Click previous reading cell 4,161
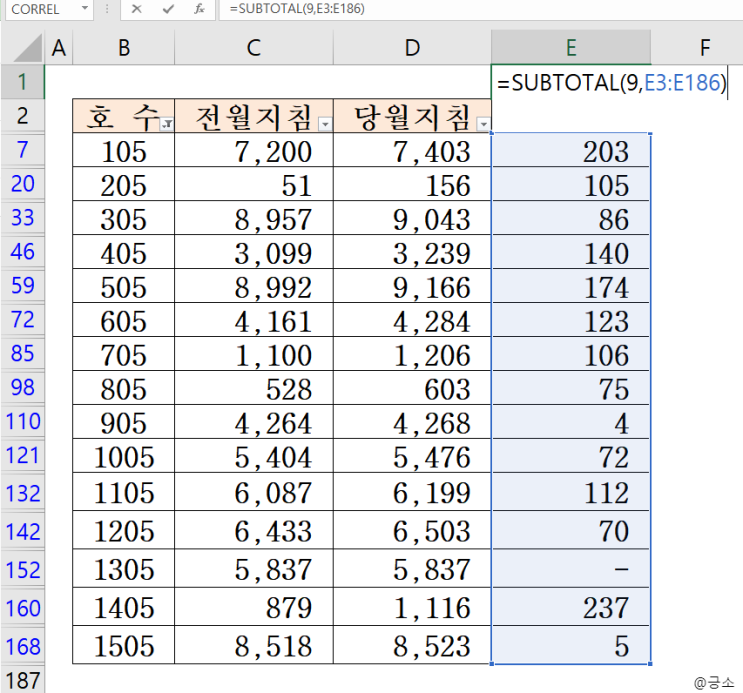This screenshot has width=743, height=693. pyautogui.click(x=254, y=320)
